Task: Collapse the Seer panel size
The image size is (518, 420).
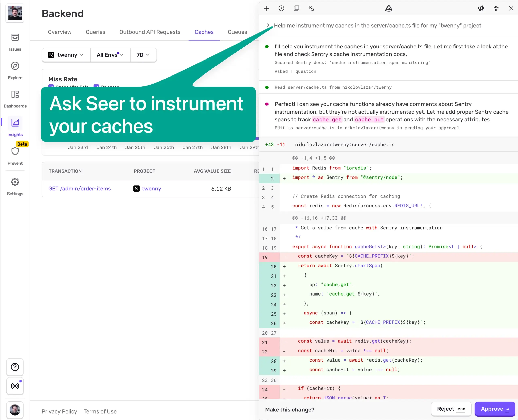Action: point(496,9)
